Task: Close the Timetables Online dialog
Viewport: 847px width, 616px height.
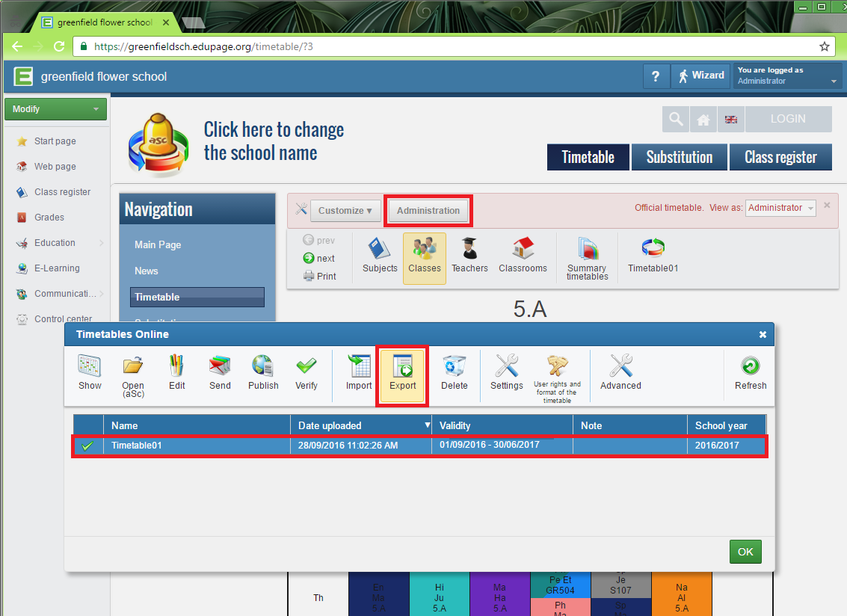Action: tap(763, 334)
